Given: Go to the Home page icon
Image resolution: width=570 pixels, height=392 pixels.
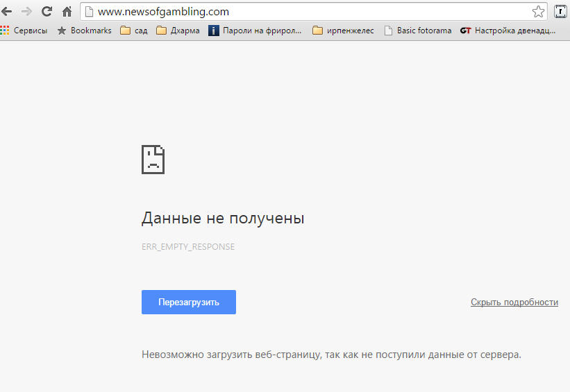Looking at the screenshot, I should coord(67,12).
